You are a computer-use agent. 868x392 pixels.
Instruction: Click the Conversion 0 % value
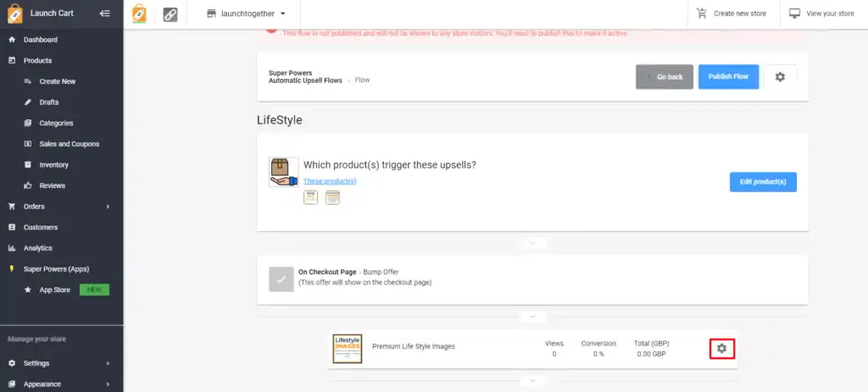[598, 354]
